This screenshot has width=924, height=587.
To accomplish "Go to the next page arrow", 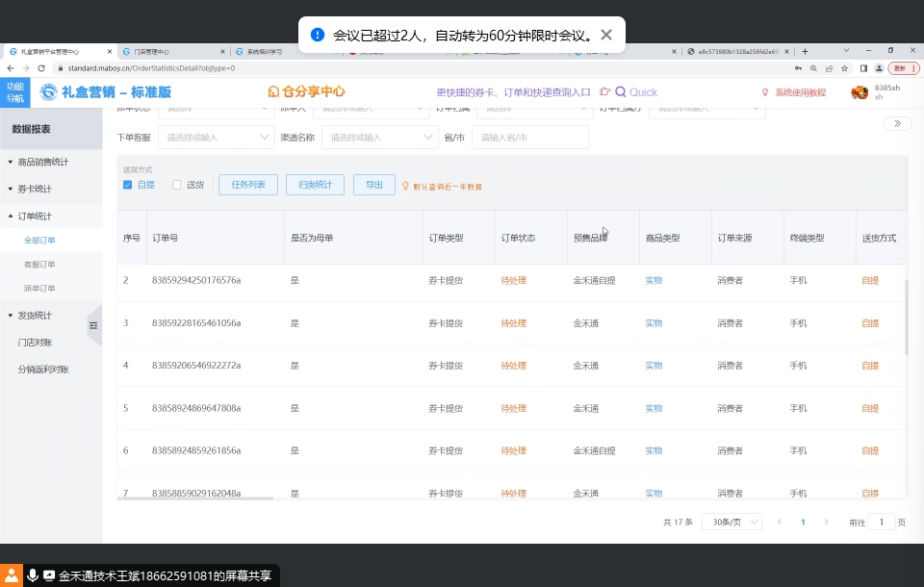I will 826,522.
